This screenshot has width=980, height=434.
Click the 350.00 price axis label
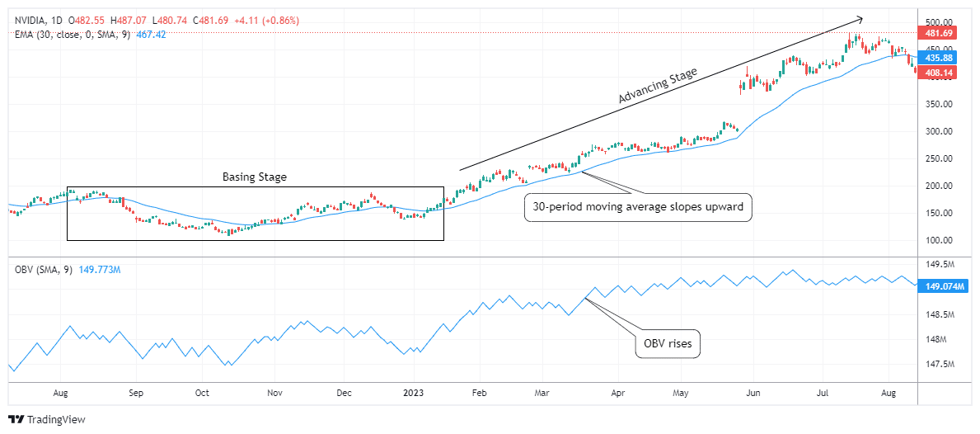click(x=939, y=105)
